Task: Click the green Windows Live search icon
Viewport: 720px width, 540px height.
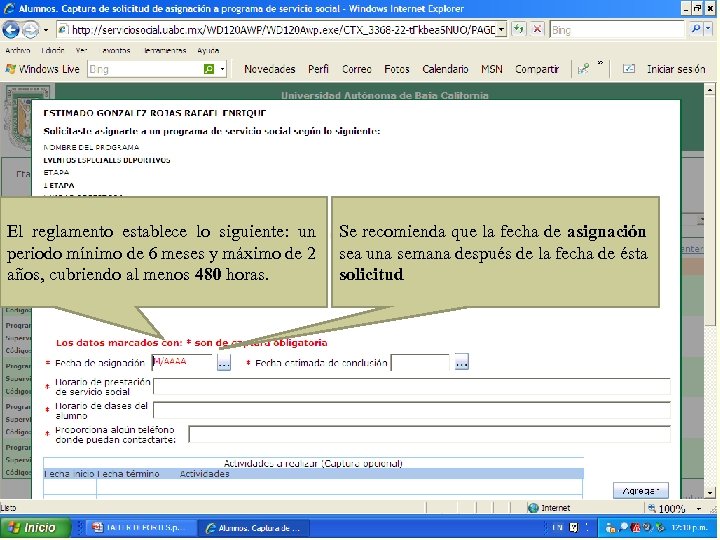Action: 208,69
